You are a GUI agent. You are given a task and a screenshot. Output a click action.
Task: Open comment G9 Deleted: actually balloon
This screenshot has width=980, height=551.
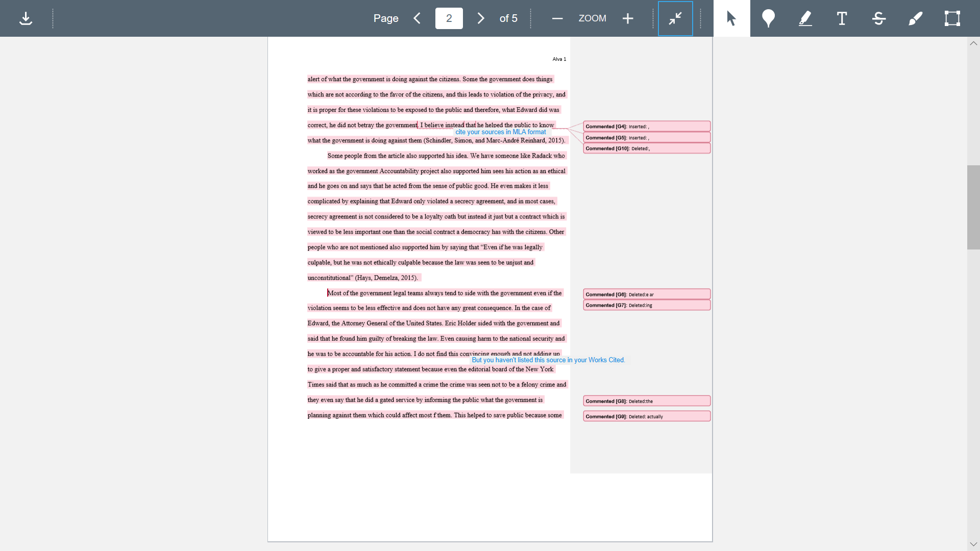[x=647, y=416]
